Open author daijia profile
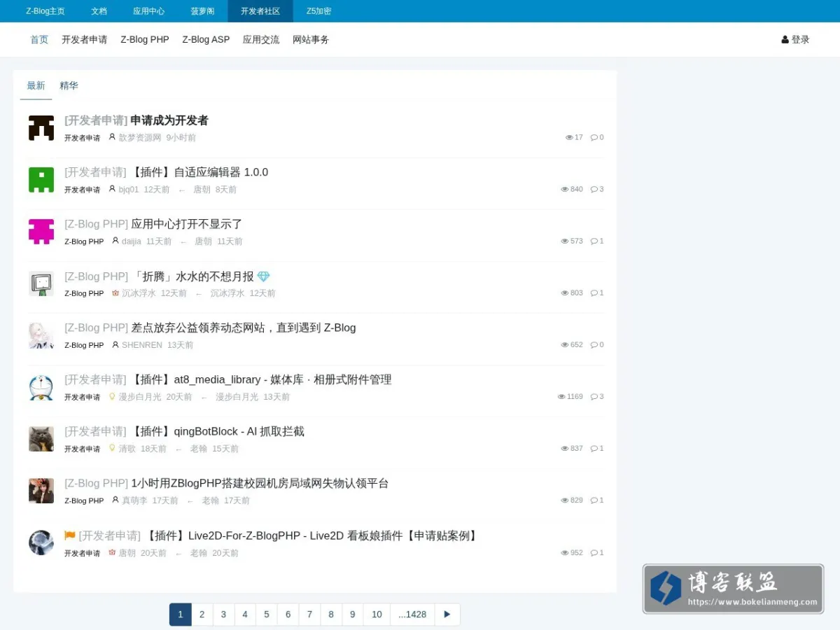Screen dimensions: 840x630 132,241
